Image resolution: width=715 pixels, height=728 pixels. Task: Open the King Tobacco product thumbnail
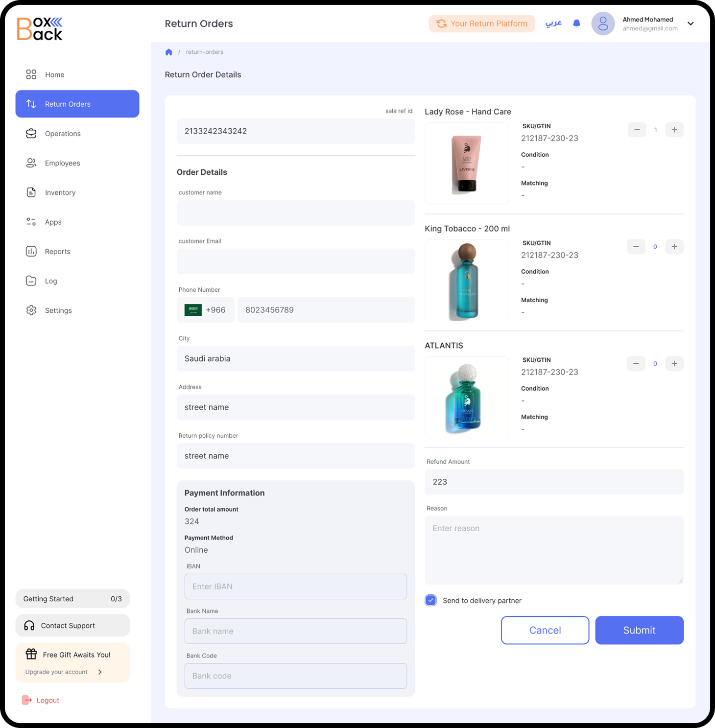coord(467,281)
